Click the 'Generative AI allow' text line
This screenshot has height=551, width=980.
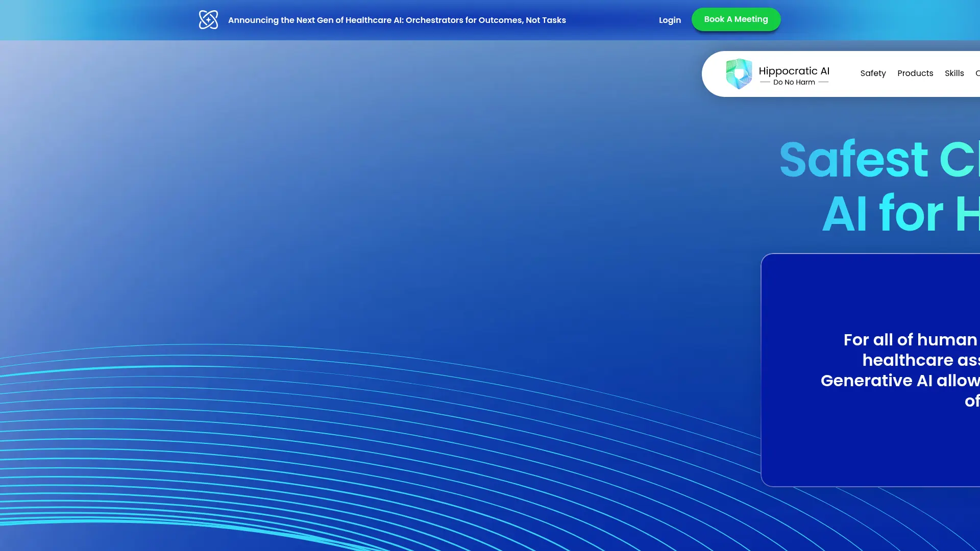tap(900, 381)
